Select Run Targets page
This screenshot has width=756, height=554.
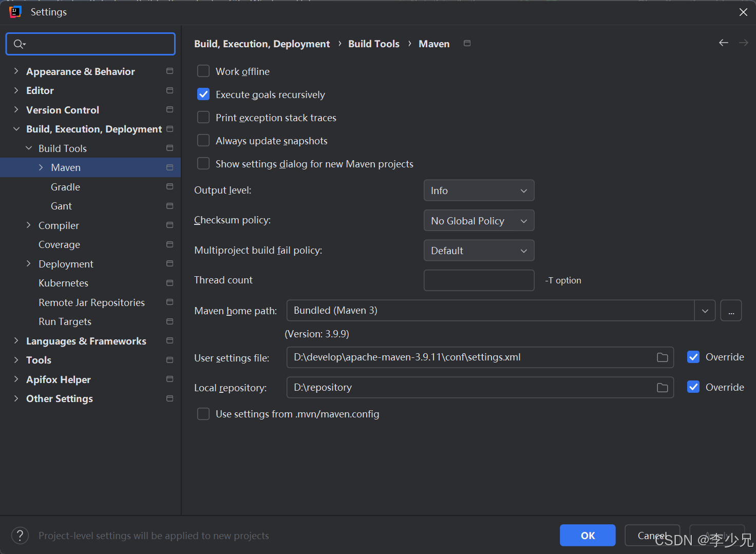click(x=65, y=321)
